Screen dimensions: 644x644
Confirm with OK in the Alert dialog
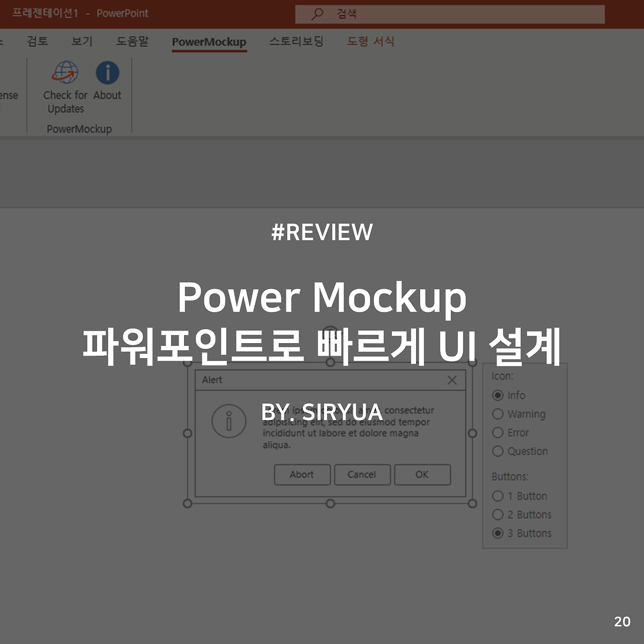pyautogui.click(x=423, y=474)
